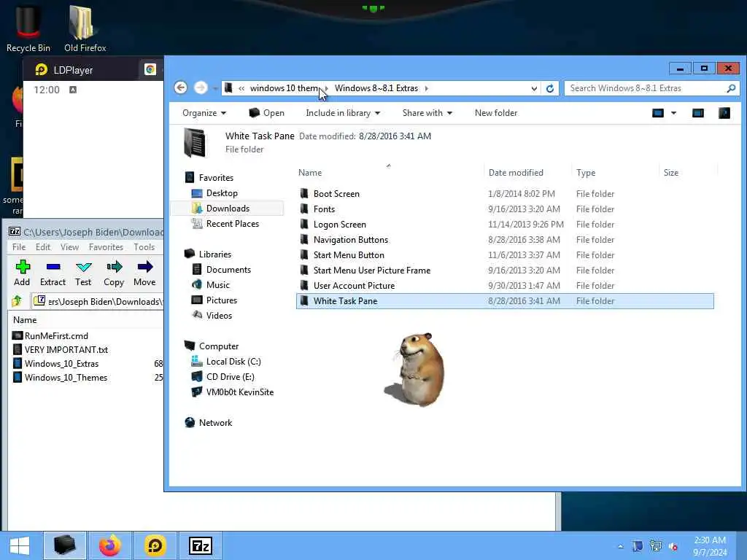Open the Favorites menu in 7-Zip
This screenshot has height=560, width=747.
pyautogui.click(x=106, y=247)
